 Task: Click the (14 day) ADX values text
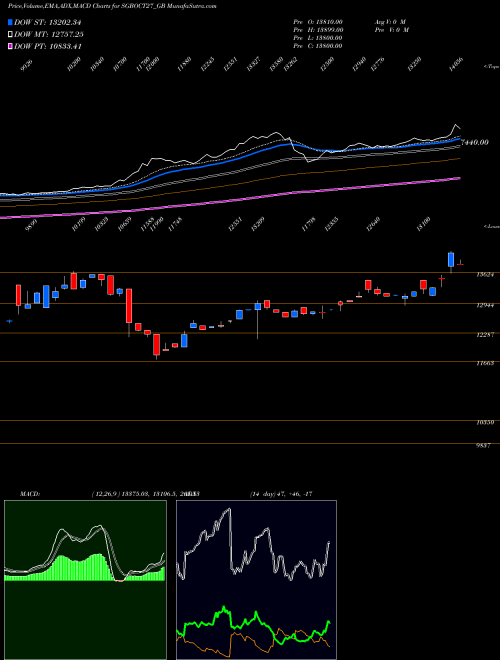[x=281, y=494]
